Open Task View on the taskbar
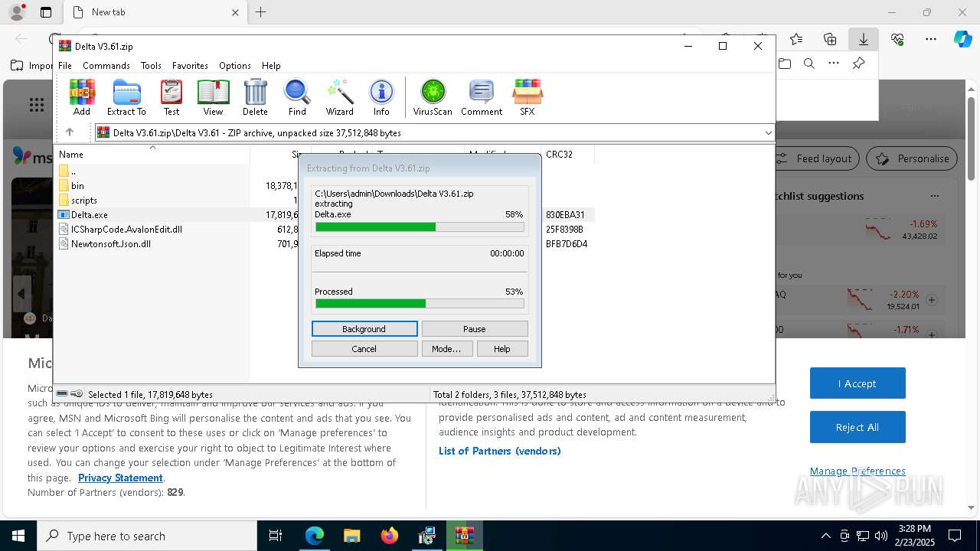This screenshot has width=980, height=551. (x=276, y=536)
